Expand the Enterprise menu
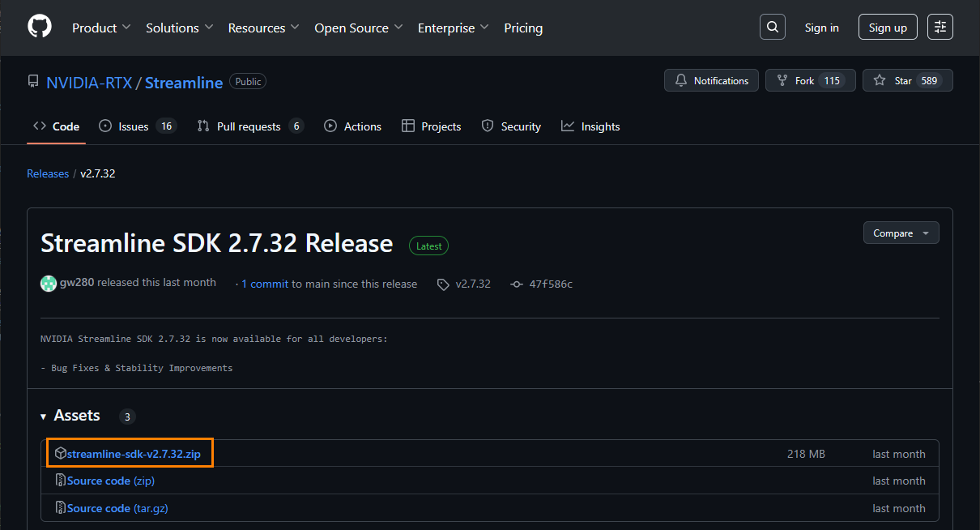 coord(454,28)
